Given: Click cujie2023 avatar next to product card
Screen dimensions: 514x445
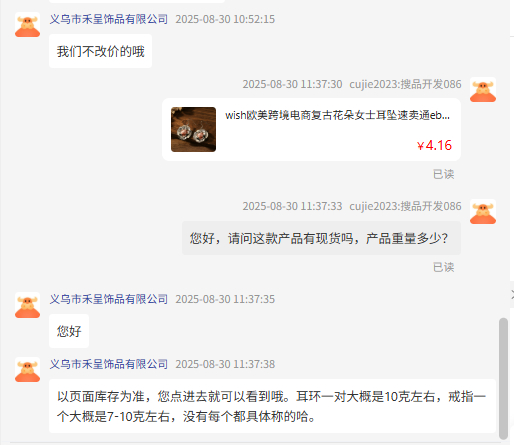Looking at the screenshot, I should pyautogui.click(x=483, y=90).
